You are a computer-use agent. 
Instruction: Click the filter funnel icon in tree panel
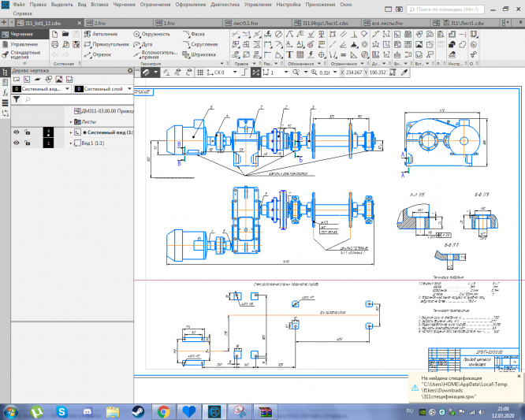click(x=16, y=100)
